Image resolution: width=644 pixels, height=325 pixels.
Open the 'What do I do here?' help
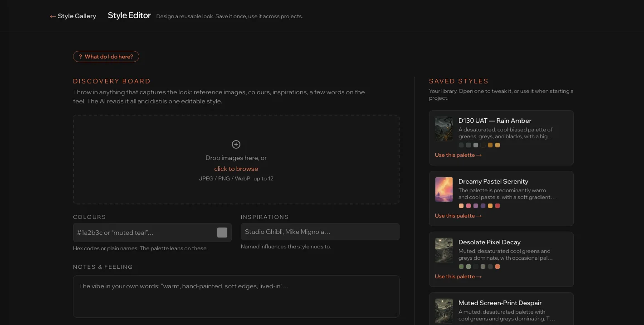tap(106, 57)
